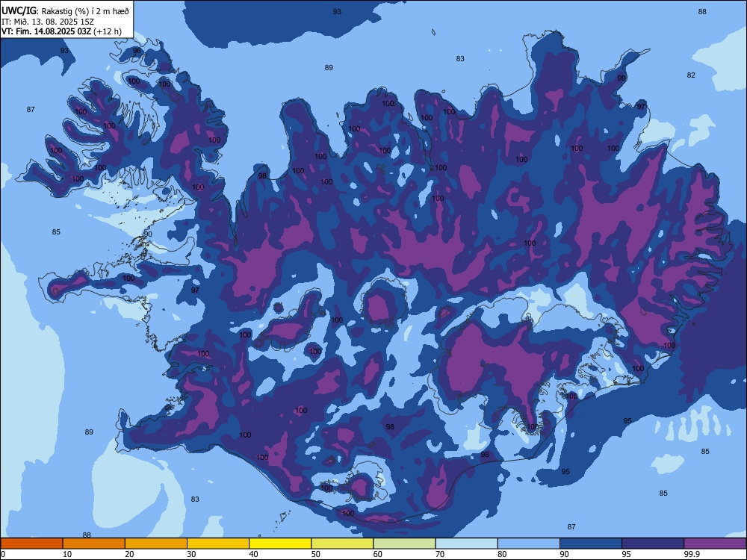The height and width of the screenshot is (560, 747).
Task: Choose the 30–40 golden yellow legend swatch
Action: [x=218, y=544]
